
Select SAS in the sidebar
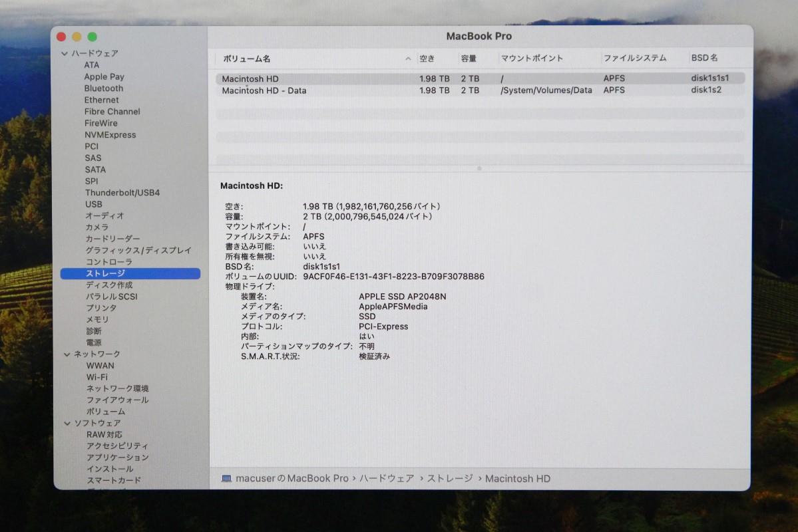pyautogui.click(x=93, y=158)
